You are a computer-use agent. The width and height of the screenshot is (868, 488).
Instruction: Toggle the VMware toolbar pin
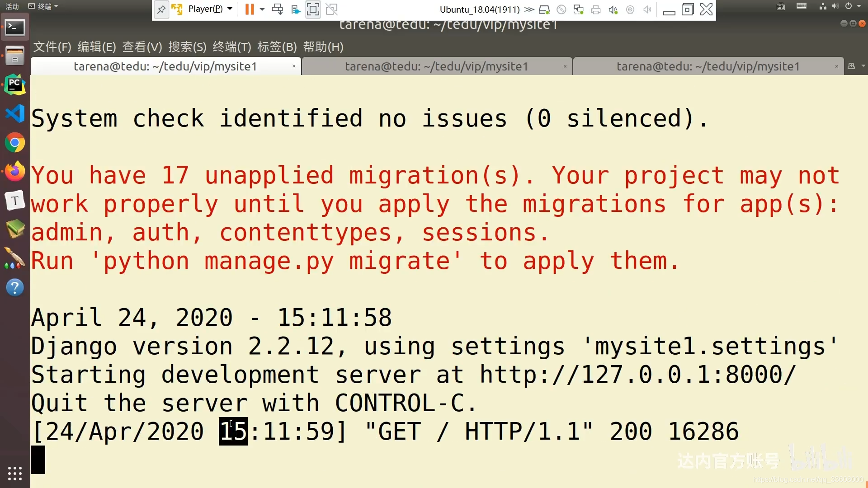(161, 9)
